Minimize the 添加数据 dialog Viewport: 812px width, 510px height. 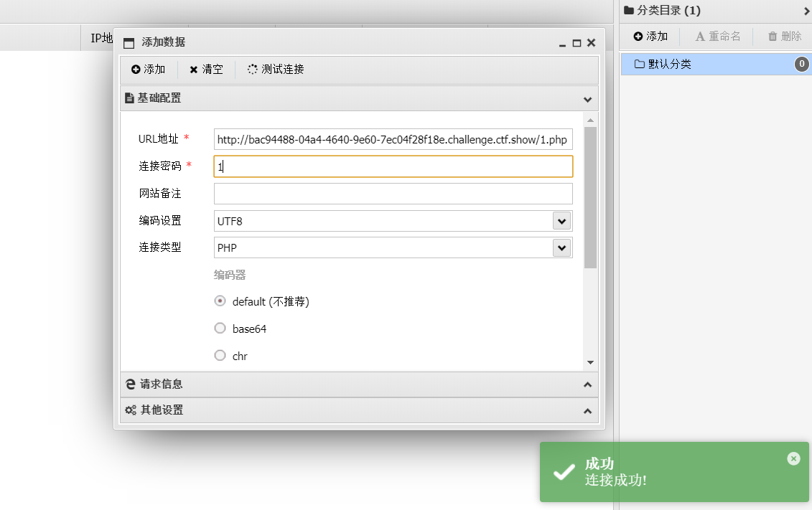[562, 44]
